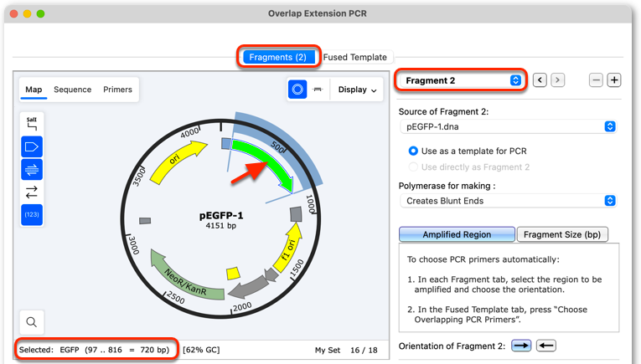Click the gray box feature near 1000
The width and height of the screenshot is (641, 364).
(296, 214)
